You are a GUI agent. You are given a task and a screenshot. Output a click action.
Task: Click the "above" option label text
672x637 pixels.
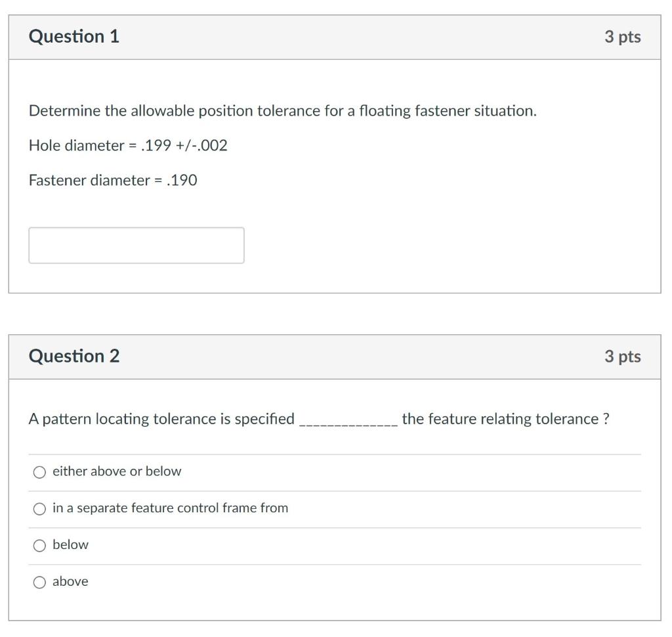coord(70,581)
